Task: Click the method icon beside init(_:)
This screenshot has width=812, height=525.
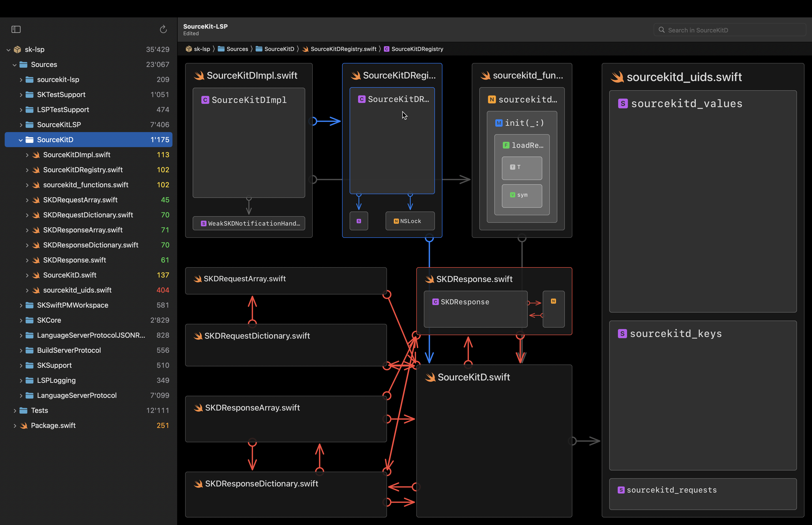Action: click(x=499, y=123)
